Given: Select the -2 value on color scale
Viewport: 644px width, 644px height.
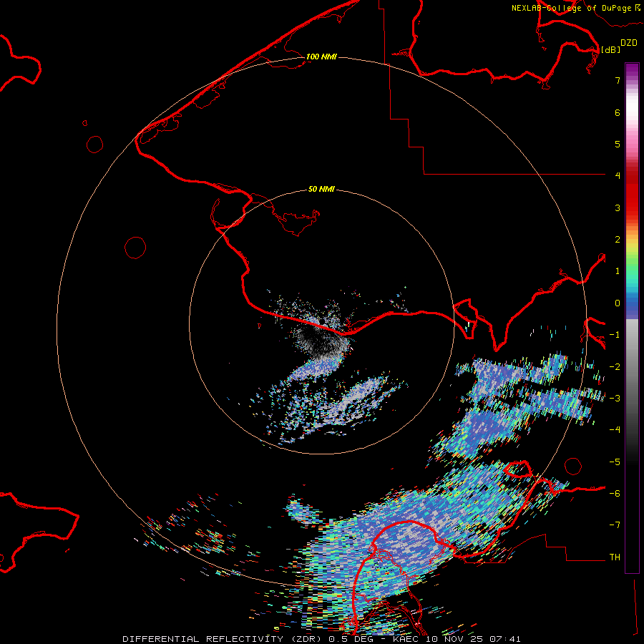Looking at the screenshot, I should [615, 367].
